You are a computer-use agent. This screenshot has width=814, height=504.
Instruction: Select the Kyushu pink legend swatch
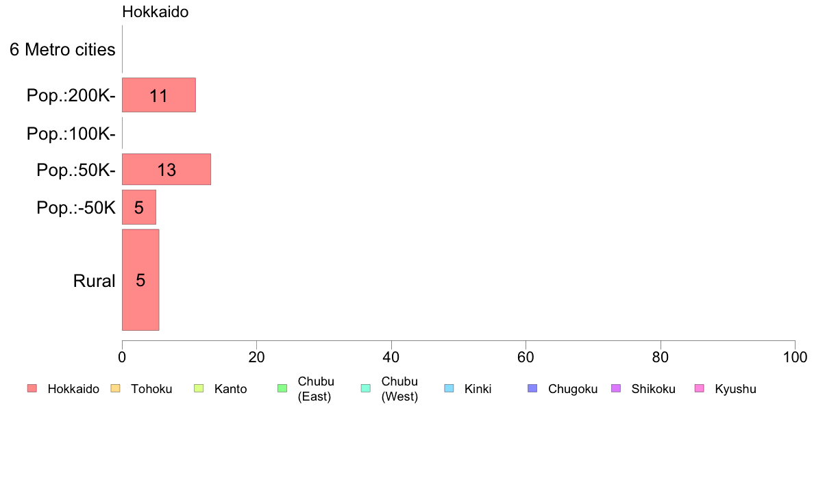tap(700, 388)
